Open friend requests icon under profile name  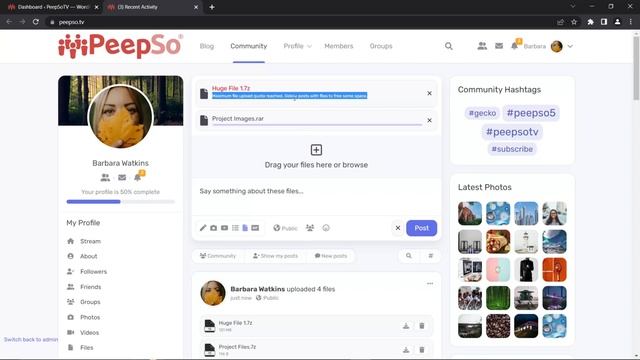(105, 178)
